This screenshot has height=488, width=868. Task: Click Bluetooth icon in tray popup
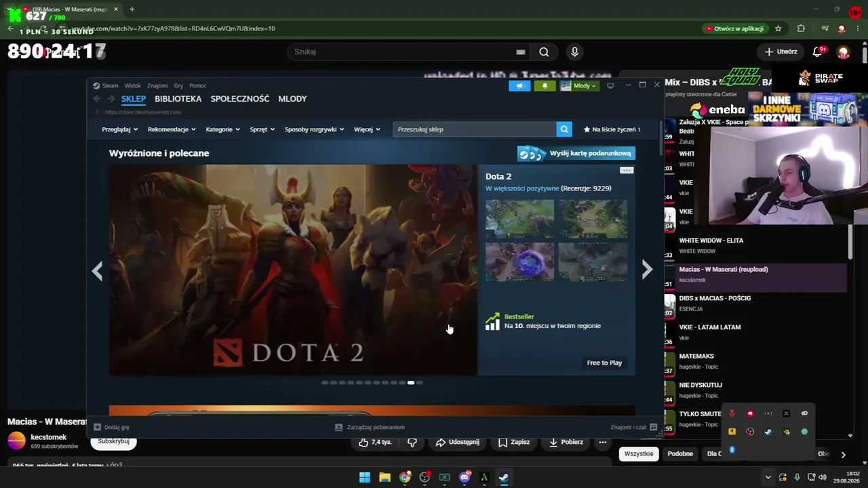click(x=732, y=450)
